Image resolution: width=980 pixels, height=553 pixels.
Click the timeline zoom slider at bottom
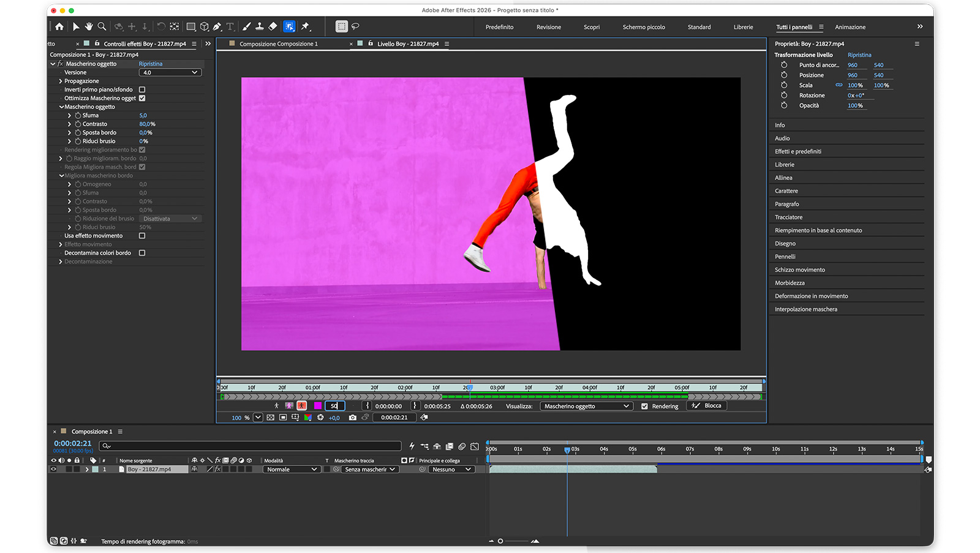(513, 541)
